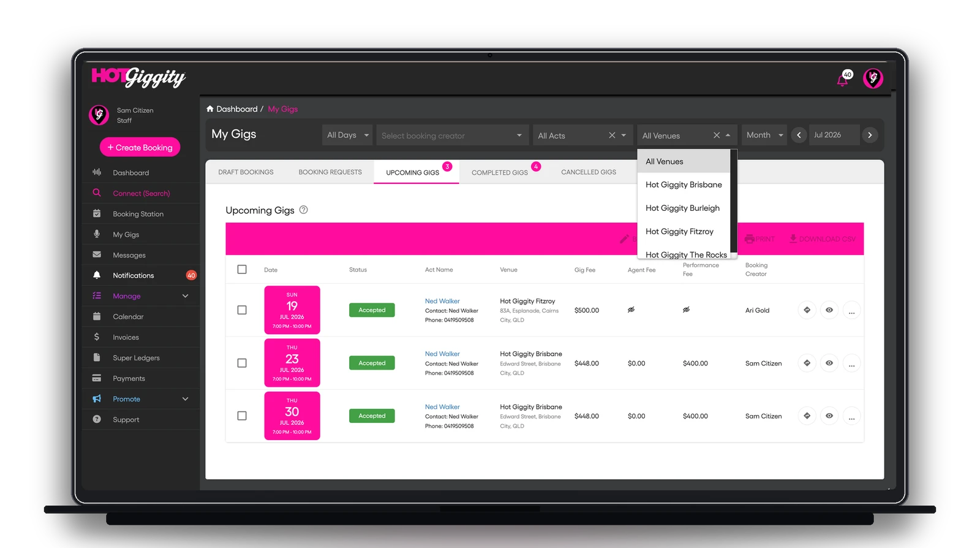The image size is (980, 548).
Task: Switch to Cancelled Gigs tab
Action: (589, 172)
